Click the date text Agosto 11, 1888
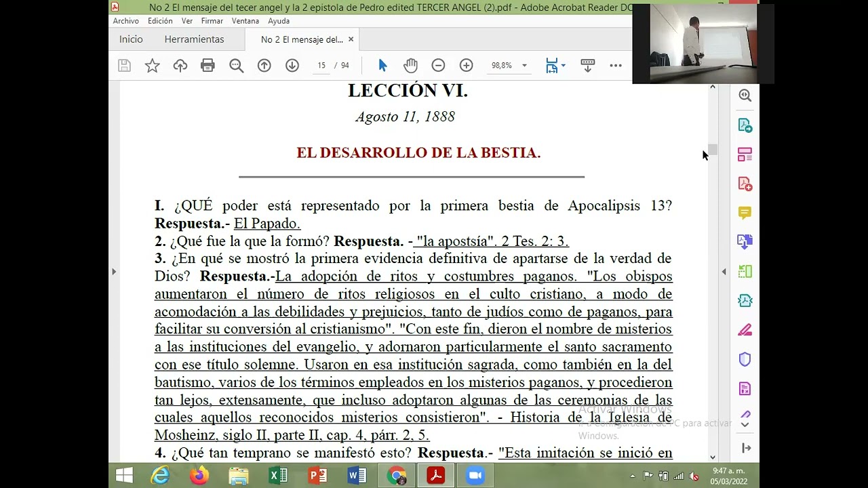This screenshot has width=868, height=488. 406,117
